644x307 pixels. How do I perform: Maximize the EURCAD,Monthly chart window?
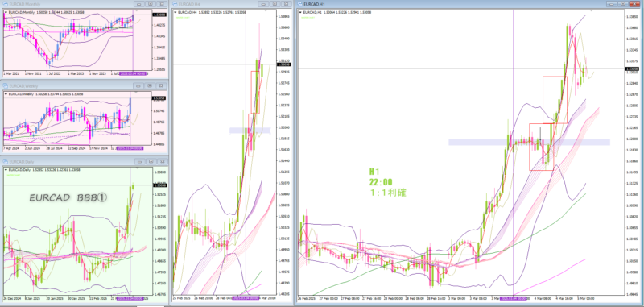tap(151, 4)
